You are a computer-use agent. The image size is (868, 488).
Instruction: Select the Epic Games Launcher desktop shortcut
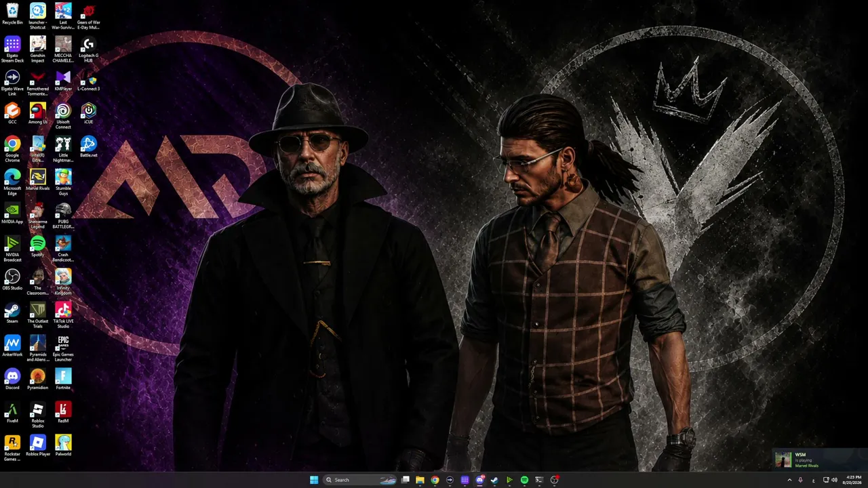63,348
